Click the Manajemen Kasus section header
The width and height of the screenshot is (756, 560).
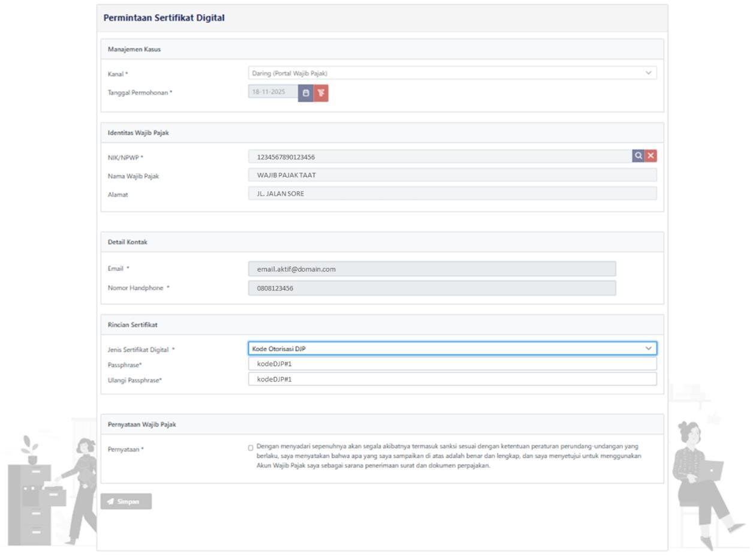click(134, 49)
